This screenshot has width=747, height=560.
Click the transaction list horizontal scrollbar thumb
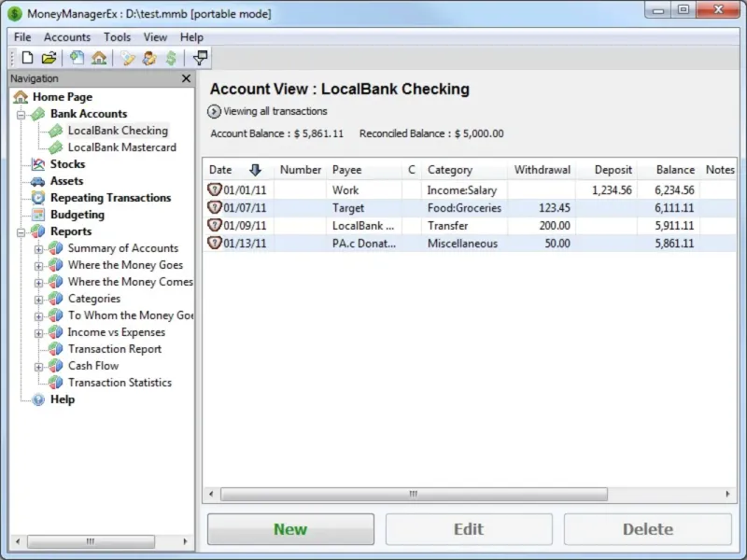coord(414,495)
